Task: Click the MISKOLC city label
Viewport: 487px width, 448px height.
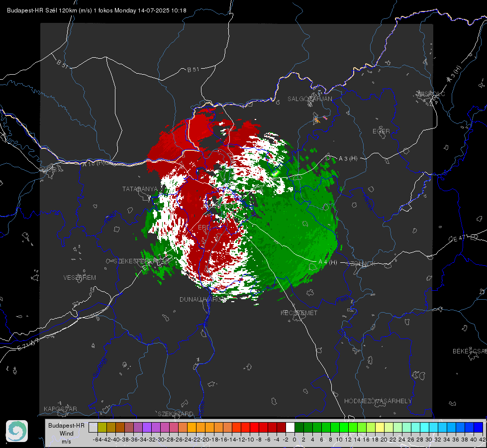Action: pyautogui.click(x=431, y=94)
